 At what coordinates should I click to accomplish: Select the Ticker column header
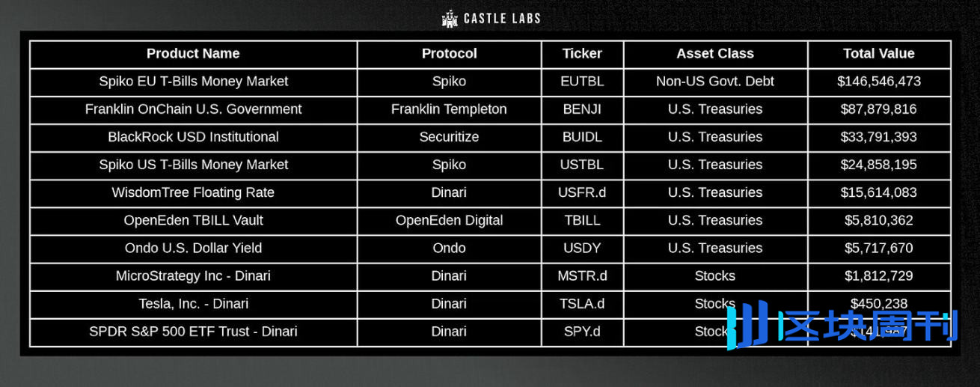582,54
